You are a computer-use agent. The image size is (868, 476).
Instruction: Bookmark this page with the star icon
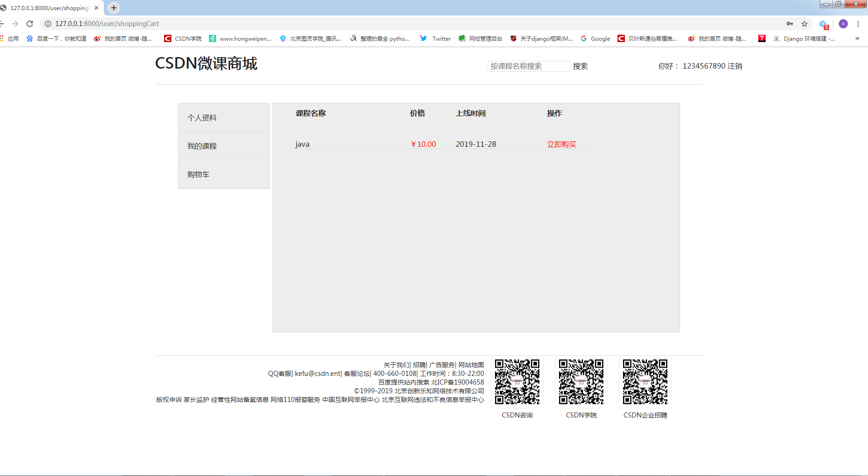point(804,24)
